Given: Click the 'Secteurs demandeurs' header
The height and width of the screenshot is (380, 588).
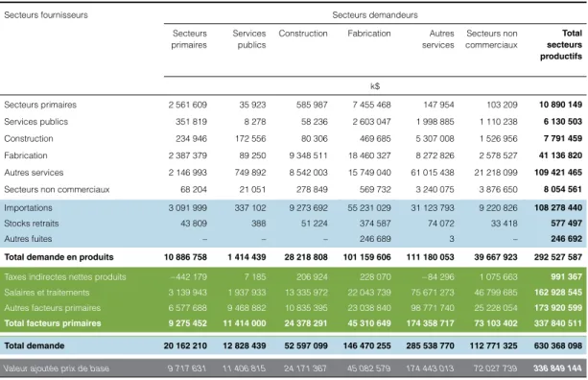Looking at the screenshot, I should [375, 15].
